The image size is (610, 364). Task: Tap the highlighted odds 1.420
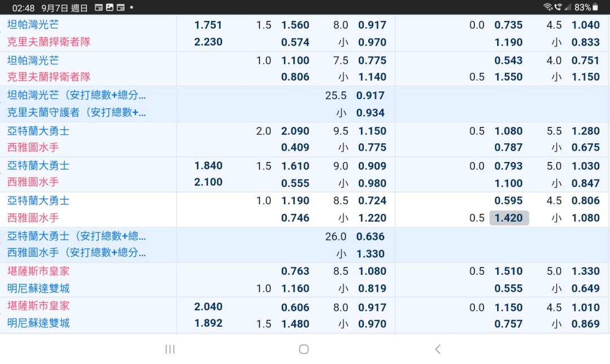[509, 218]
